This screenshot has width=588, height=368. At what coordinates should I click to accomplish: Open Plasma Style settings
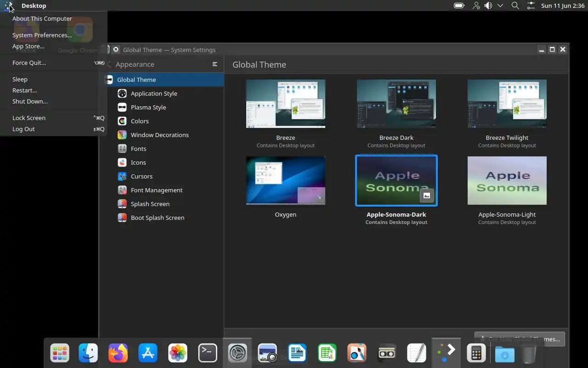pyautogui.click(x=162, y=107)
